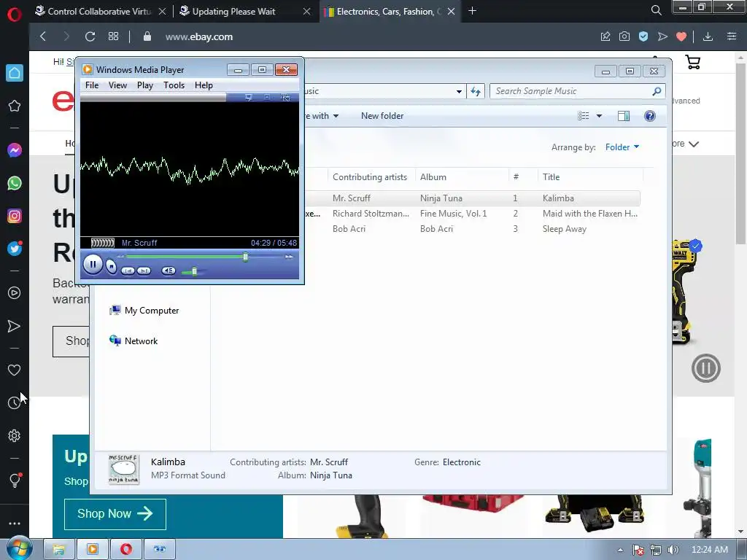Open Explorer help icon
Viewport: 747px width, 560px height.
coord(650,116)
